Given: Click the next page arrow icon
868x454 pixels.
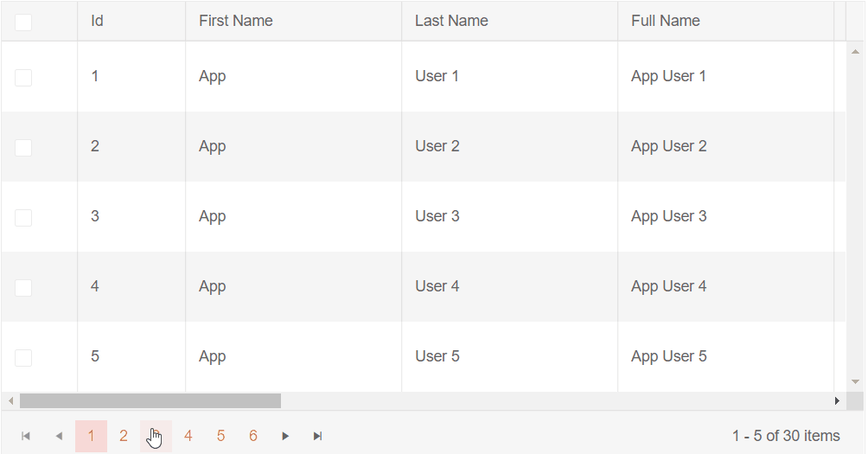Looking at the screenshot, I should tap(285, 437).
